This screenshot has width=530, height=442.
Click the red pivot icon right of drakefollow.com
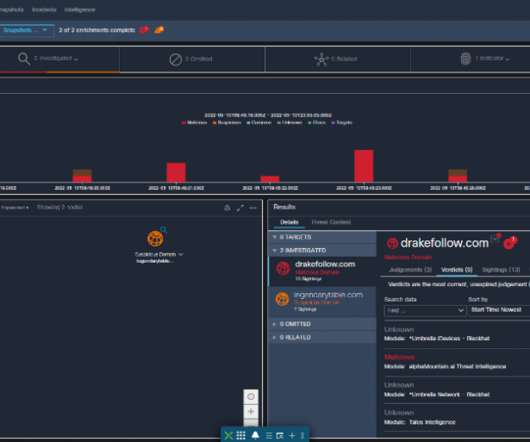(510, 242)
